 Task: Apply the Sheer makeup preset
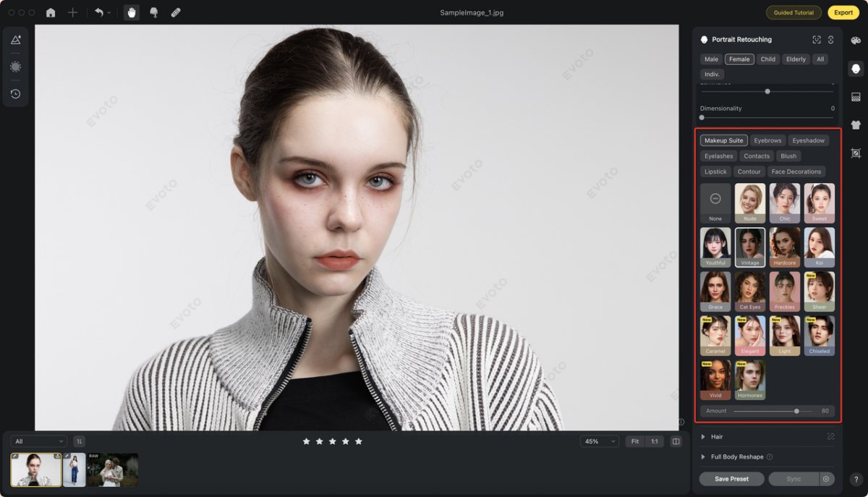[820, 292]
